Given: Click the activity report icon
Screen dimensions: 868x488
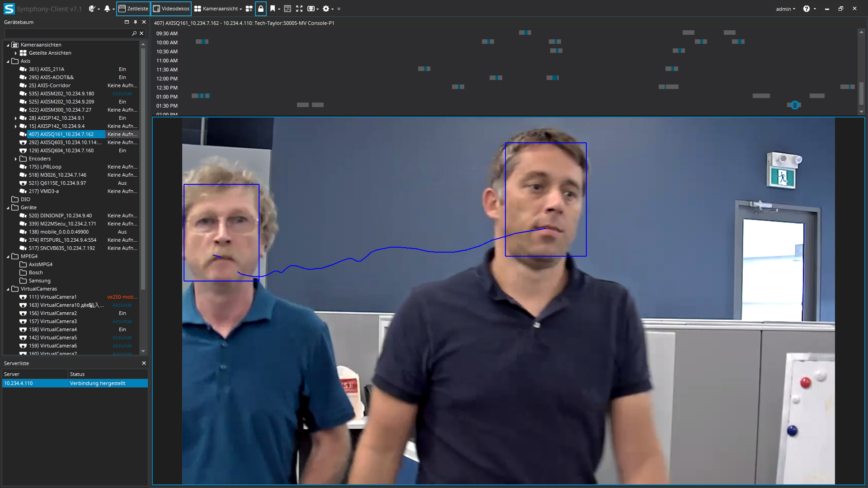Looking at the screenshot, I should [288, 9].
